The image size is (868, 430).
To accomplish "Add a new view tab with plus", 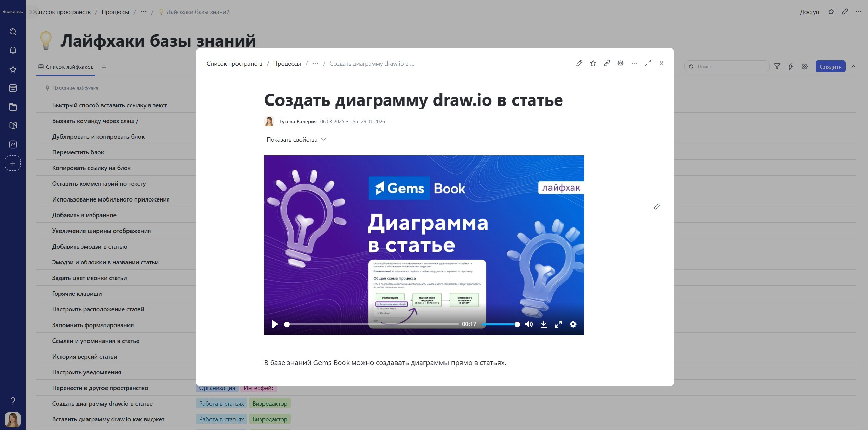I will tap(104, 67).
